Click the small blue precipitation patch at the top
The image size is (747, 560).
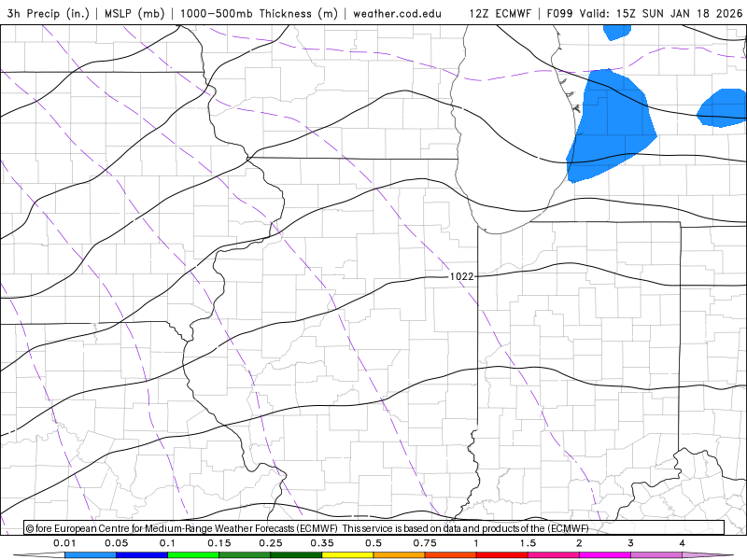(617, 32)
